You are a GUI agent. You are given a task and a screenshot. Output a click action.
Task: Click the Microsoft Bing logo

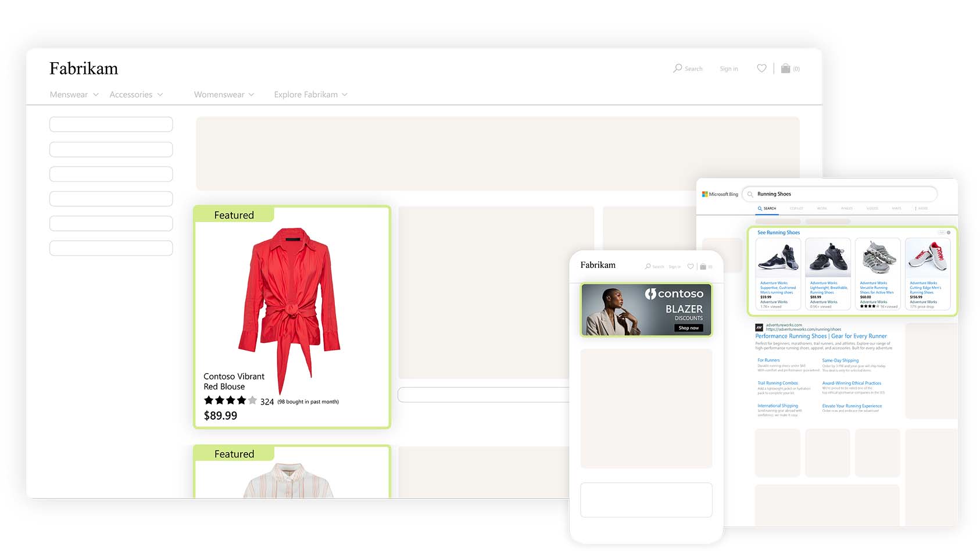[x=720, y=194]
